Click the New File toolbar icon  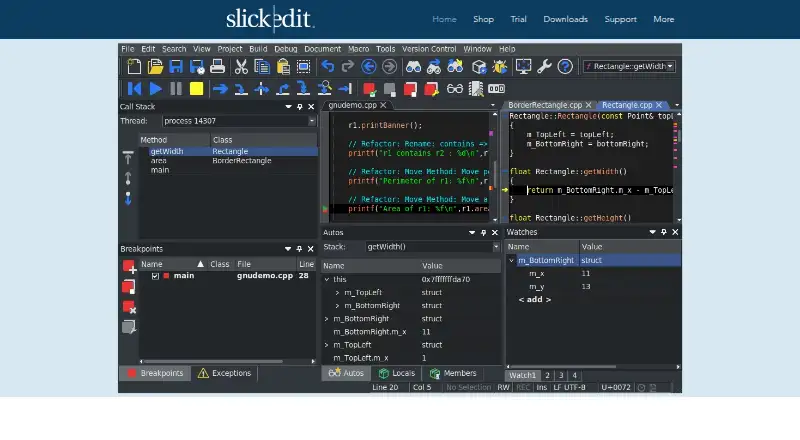click(x=134, y=66)
